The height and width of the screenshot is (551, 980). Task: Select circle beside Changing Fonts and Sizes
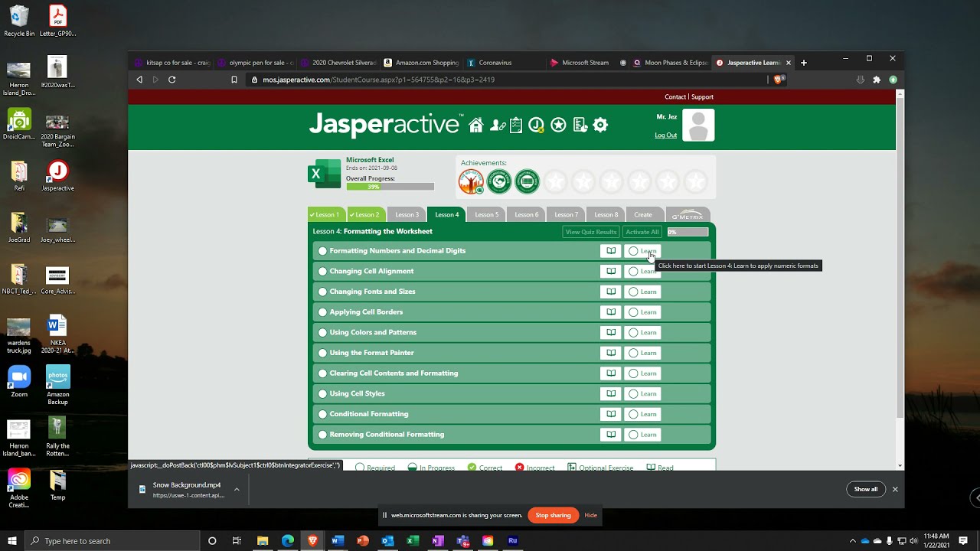click(x=322, y=292)
